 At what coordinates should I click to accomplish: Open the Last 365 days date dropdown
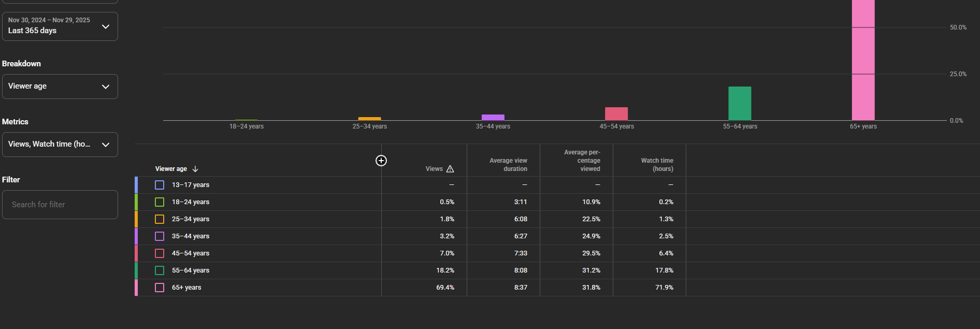point(60,26)
